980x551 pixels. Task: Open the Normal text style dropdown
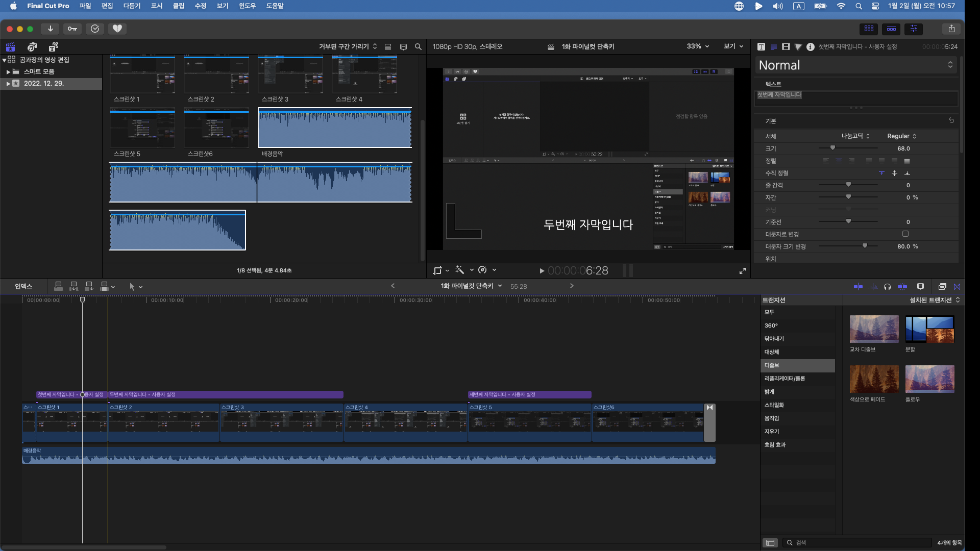(856, 65)
